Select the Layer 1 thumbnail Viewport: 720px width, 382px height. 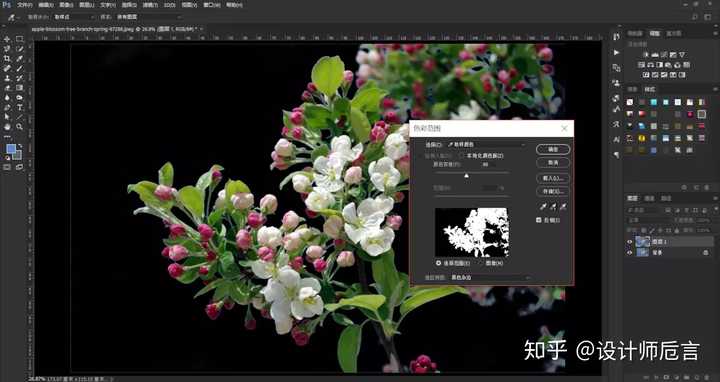pos(642,242)
